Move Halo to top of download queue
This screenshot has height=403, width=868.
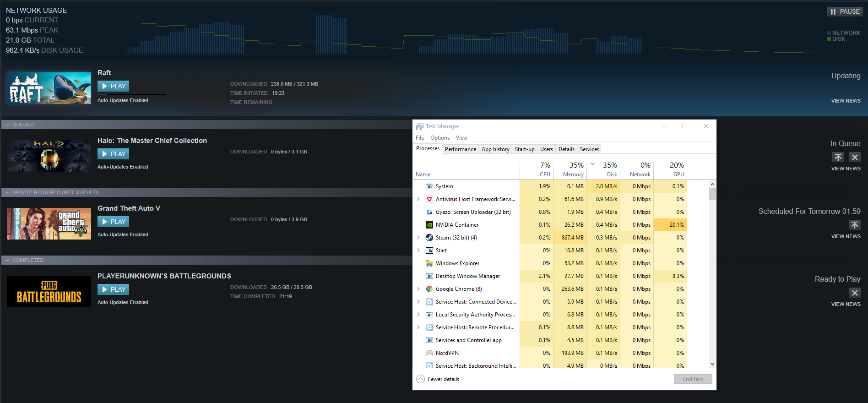(838, 157)
